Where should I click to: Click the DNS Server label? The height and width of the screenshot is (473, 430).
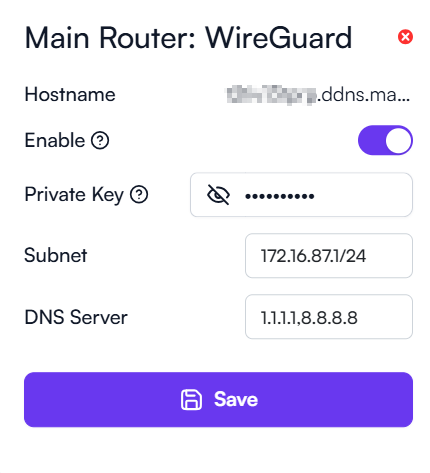[76, 317]
